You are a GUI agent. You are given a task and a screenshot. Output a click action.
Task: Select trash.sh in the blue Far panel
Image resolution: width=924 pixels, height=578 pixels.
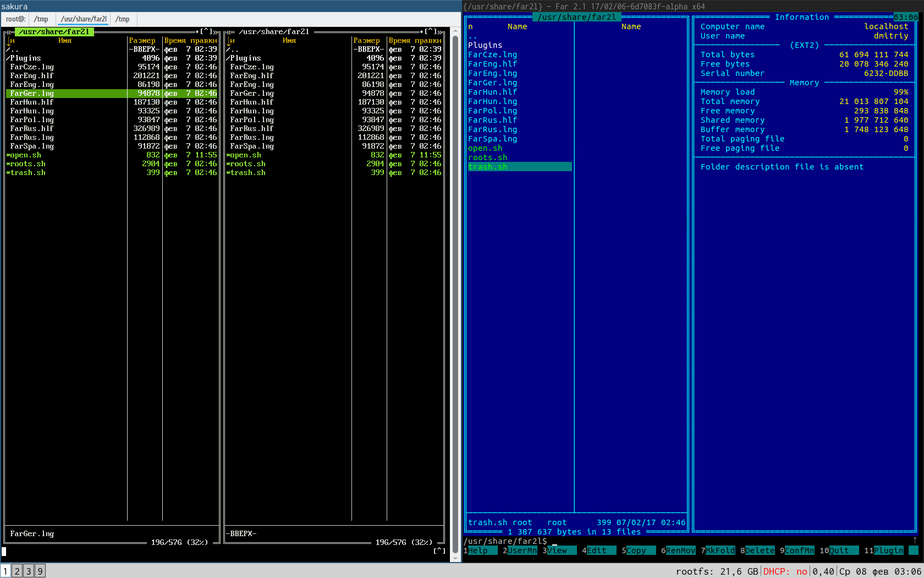pos(520,167)
